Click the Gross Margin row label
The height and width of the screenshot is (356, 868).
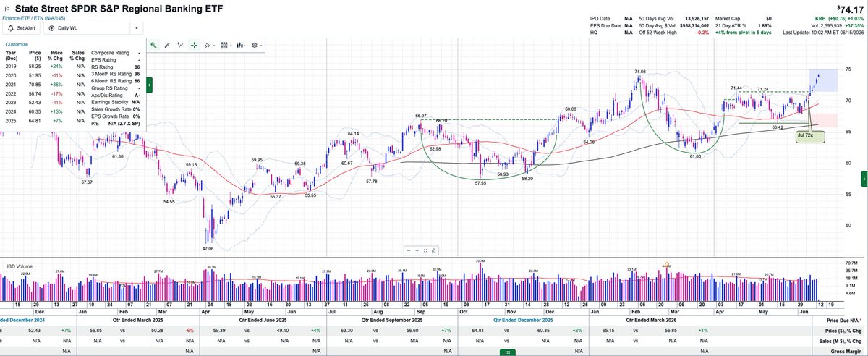847,351
